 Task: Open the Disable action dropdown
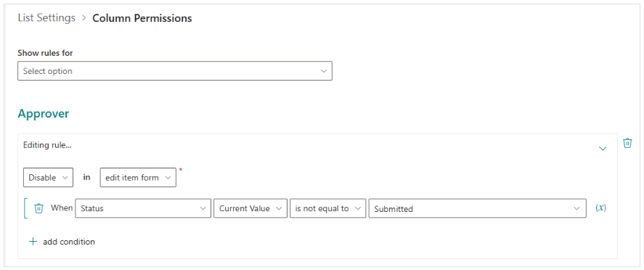[49, 177]
